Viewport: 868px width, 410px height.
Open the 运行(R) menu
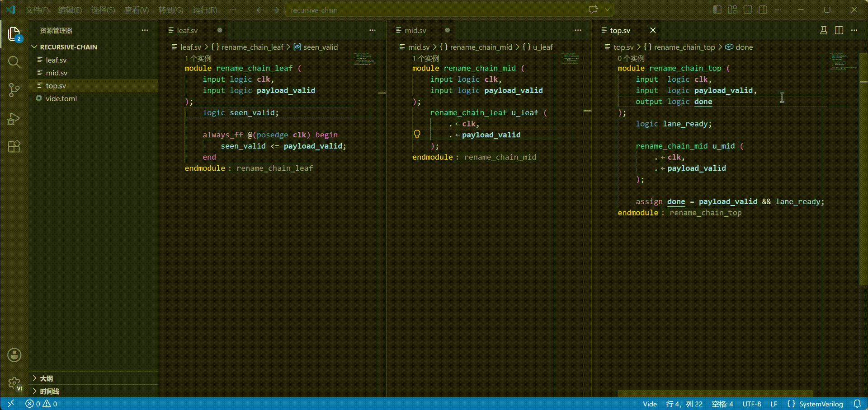tap(205, 10)
